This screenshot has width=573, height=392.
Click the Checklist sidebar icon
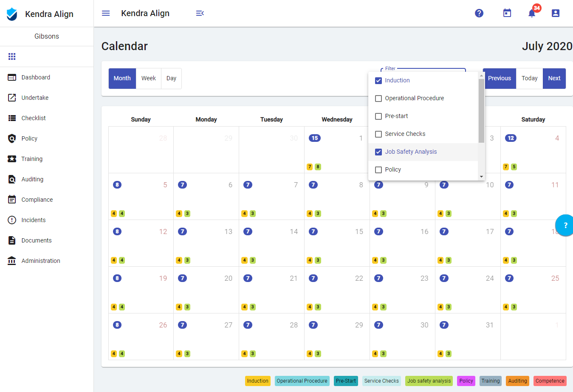(x=12, y=118)
